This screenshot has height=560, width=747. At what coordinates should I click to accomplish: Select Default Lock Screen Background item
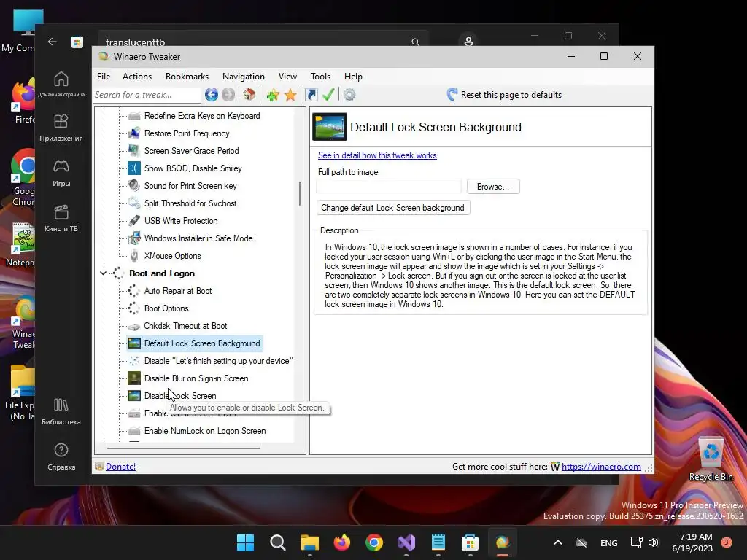tap(202, 343)
